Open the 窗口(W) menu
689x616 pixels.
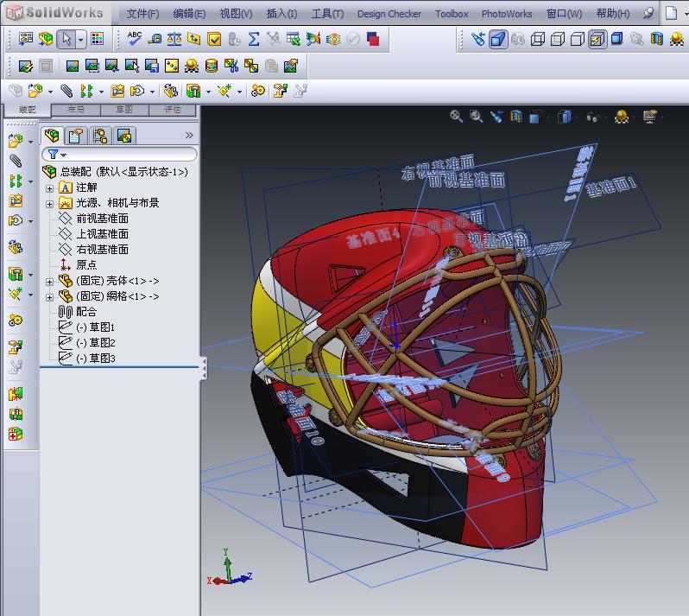(x=564, y=14)
